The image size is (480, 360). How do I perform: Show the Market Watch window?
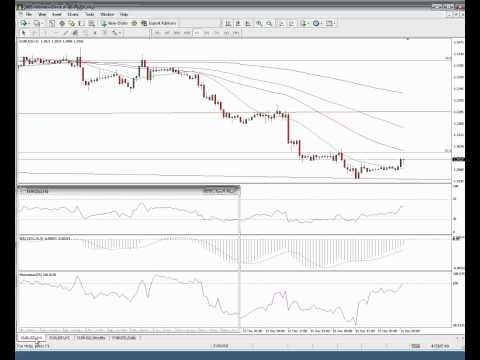tap(52, 23)
